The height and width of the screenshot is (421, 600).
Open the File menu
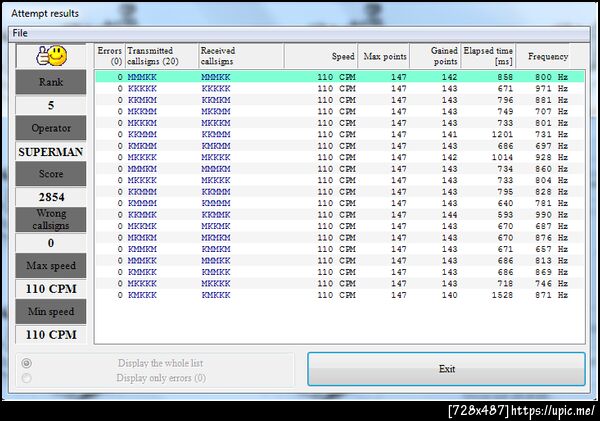pos(20,33)
